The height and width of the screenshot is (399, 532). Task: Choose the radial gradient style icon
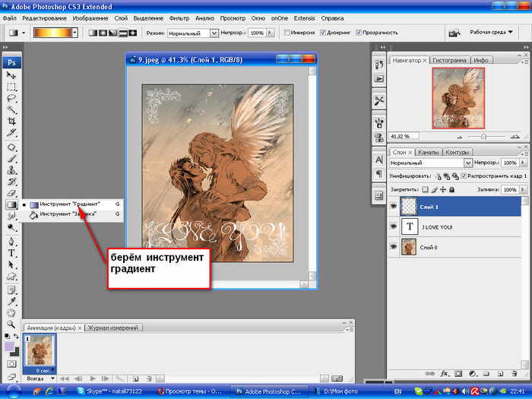[103, 33]
